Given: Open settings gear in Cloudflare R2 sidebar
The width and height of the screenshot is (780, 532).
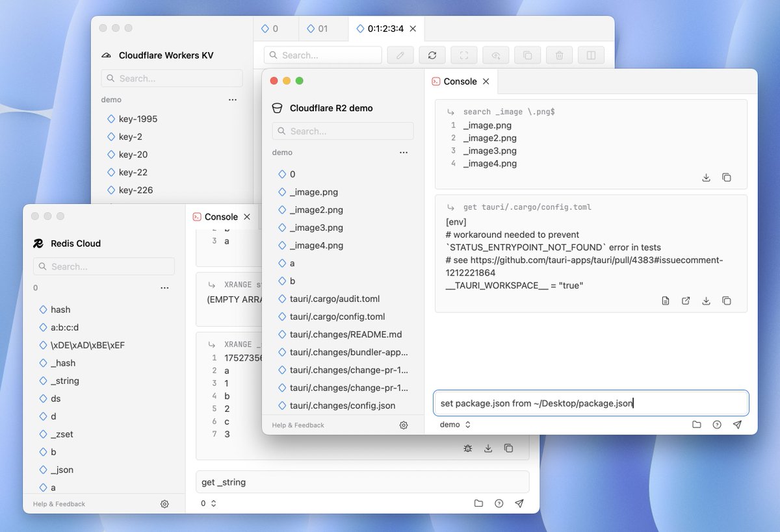Looking at the screenshot, I should pyautogui.click(x=404, y=425).
